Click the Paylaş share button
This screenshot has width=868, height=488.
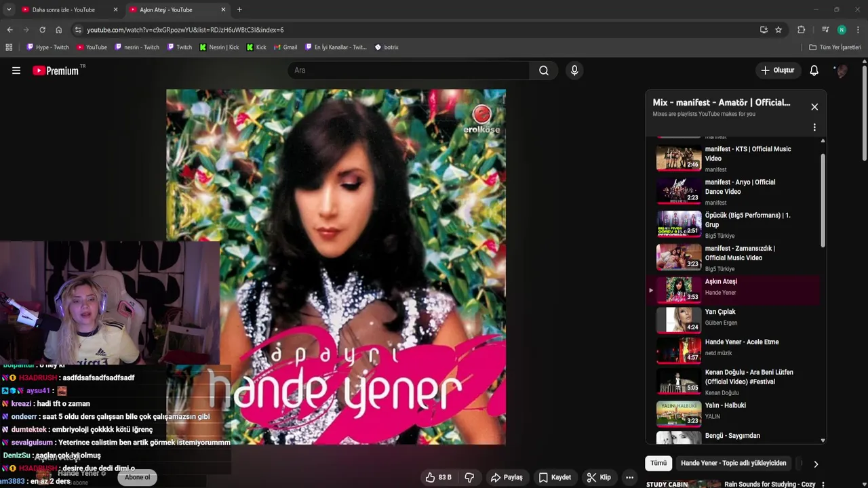click(507, 477)
